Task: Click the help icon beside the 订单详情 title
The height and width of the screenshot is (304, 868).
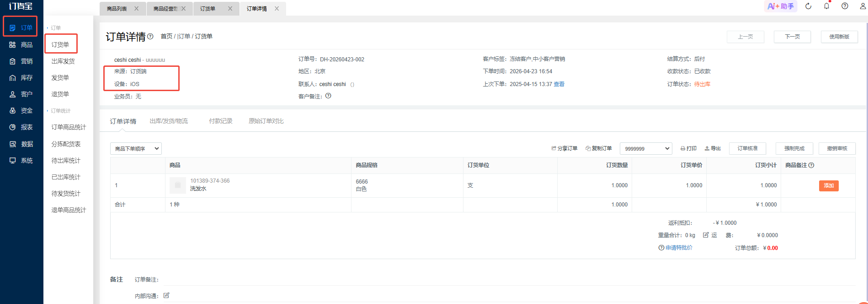Action: [150, 37]
